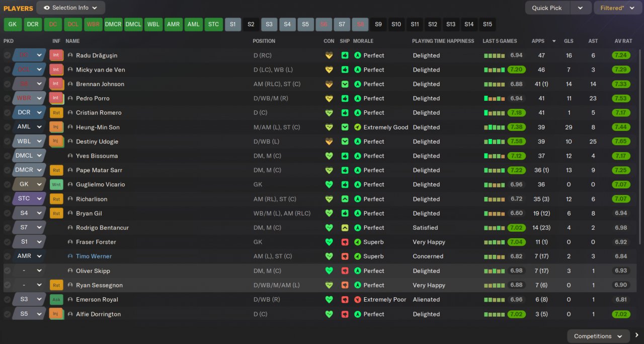The width and height of the screenshot is (644, 344).
Task: Toggle the picked checkbox for Yves Bissouma
Action: coord(7,156)
